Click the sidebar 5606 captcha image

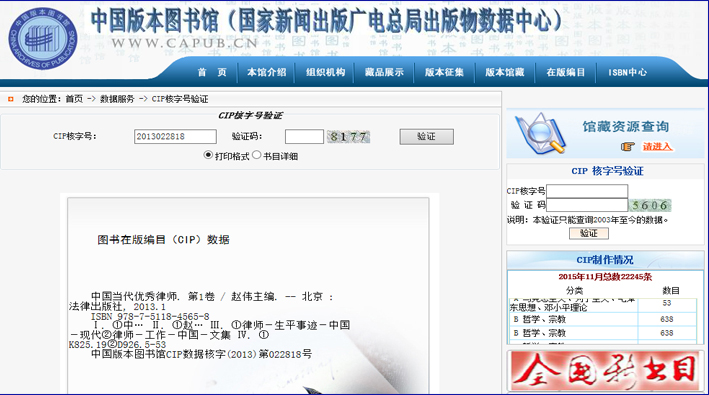coord(650,205)
